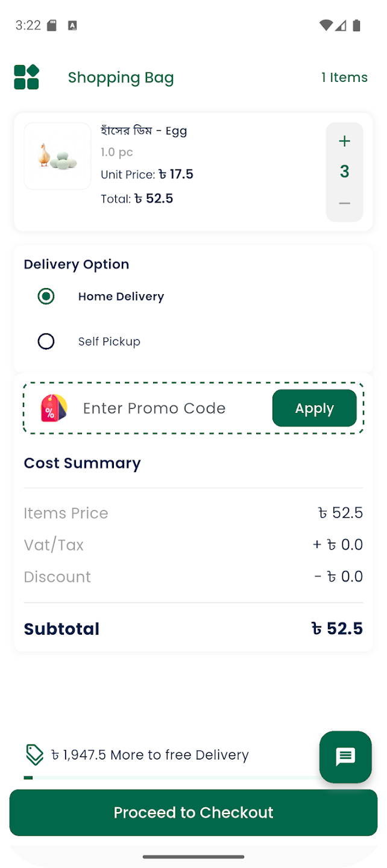Apply the promo code
The width and height of the screenshot is (387, 868).
(315, 408)
